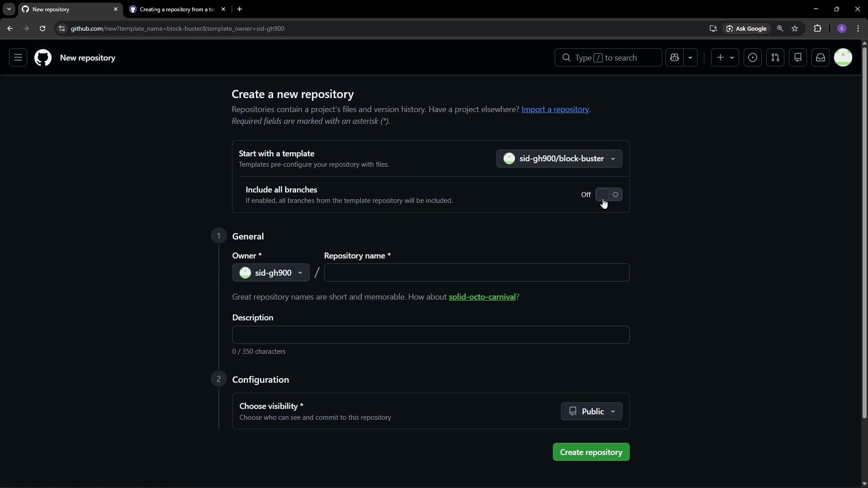Click the Create repository button
The width and height of the screenshot is (868, 488).
[591, 452]
